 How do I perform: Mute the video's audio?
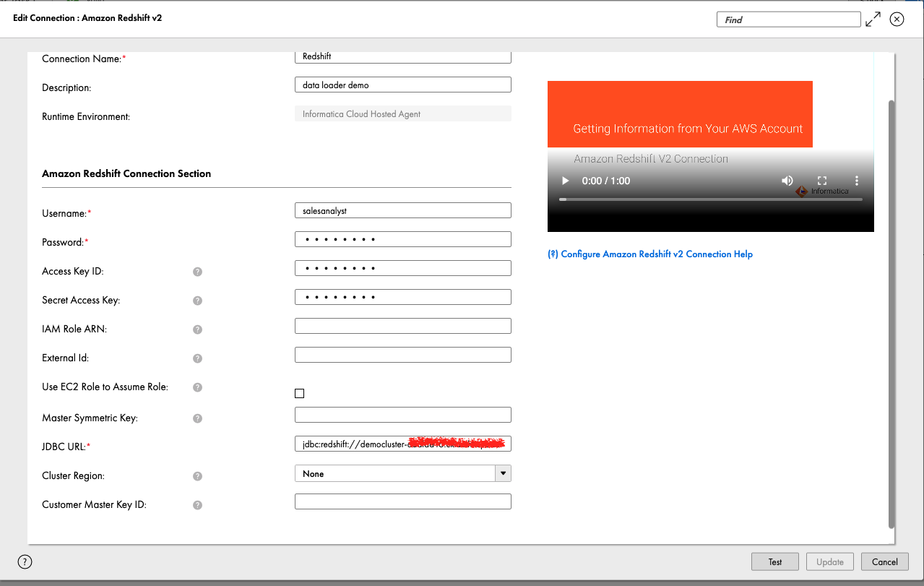[x=787, y=181]
